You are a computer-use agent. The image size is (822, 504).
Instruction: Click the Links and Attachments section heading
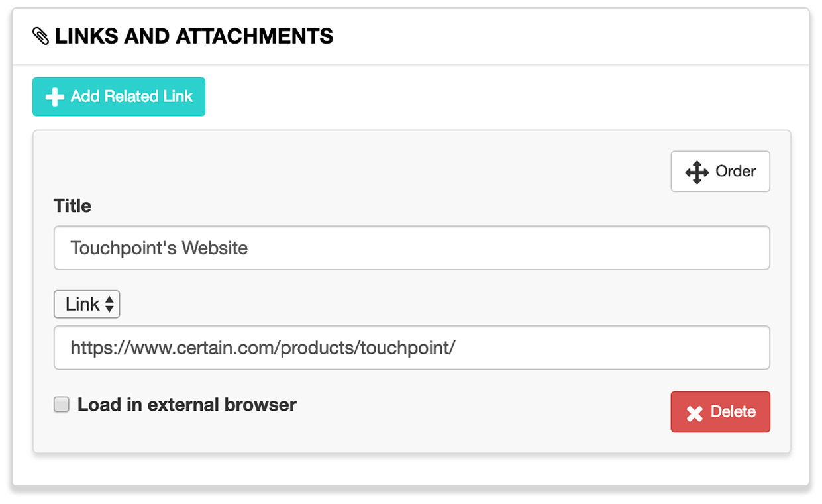194,36
